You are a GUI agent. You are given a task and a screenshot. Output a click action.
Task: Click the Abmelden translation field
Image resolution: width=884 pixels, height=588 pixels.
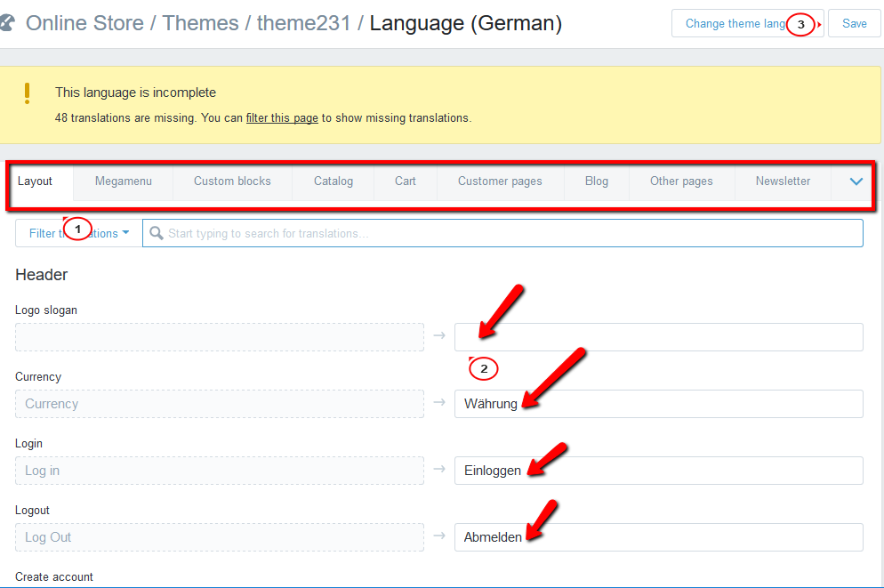(x=658, y=537)
